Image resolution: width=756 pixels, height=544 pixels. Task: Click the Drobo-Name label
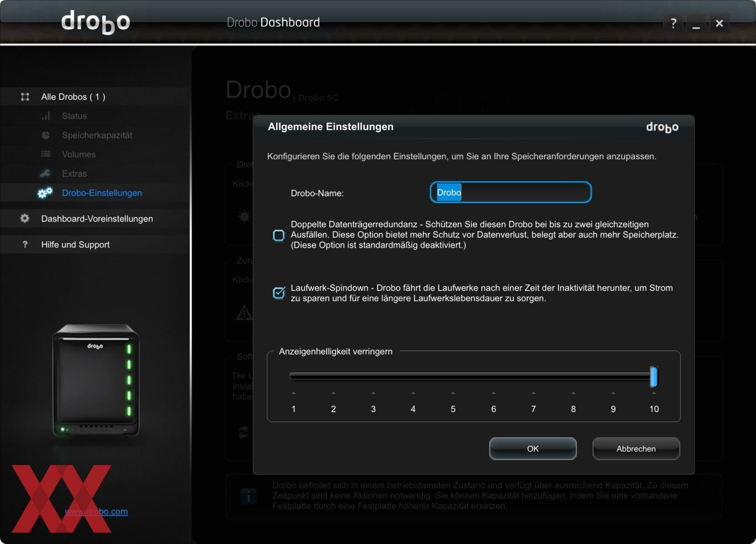[317, 193]
